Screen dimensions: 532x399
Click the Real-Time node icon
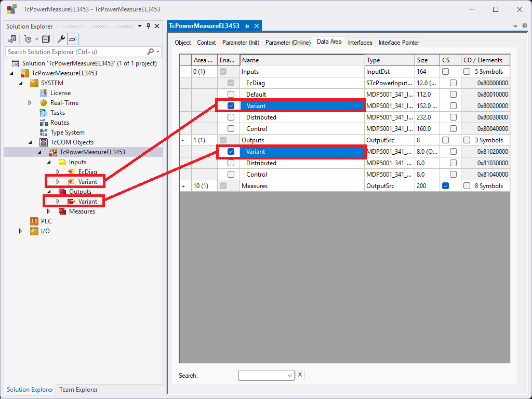pyautogui.click(x=44, y=103)
